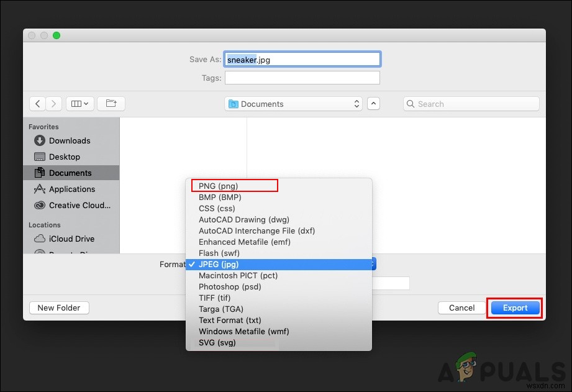Click the Search field
Viewport: 572px width, 392px height.
(x=471, y=104)
